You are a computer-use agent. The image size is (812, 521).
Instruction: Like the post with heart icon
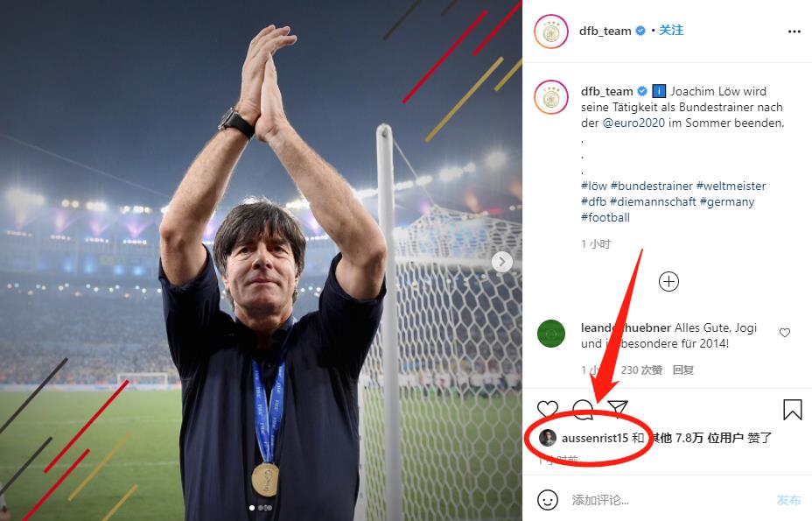pos(548,409)
